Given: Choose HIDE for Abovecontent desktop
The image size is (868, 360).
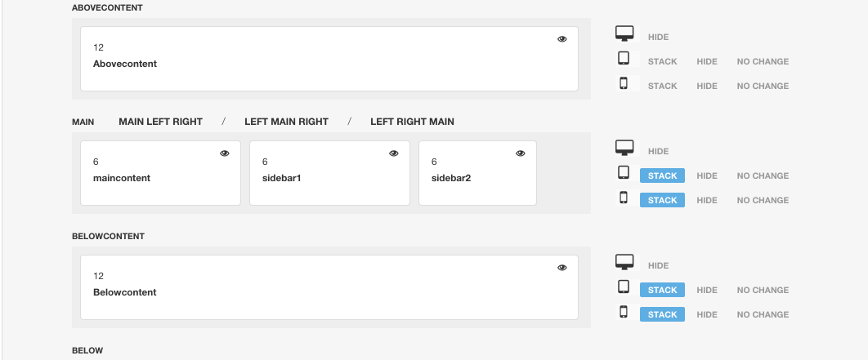Looking at the screenshot, I should (x=658, y=37).
